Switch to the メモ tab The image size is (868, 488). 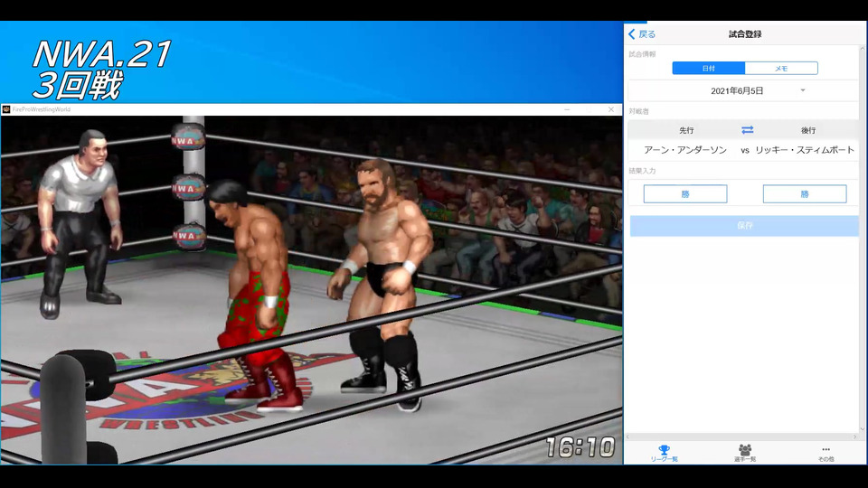point(781,68)
